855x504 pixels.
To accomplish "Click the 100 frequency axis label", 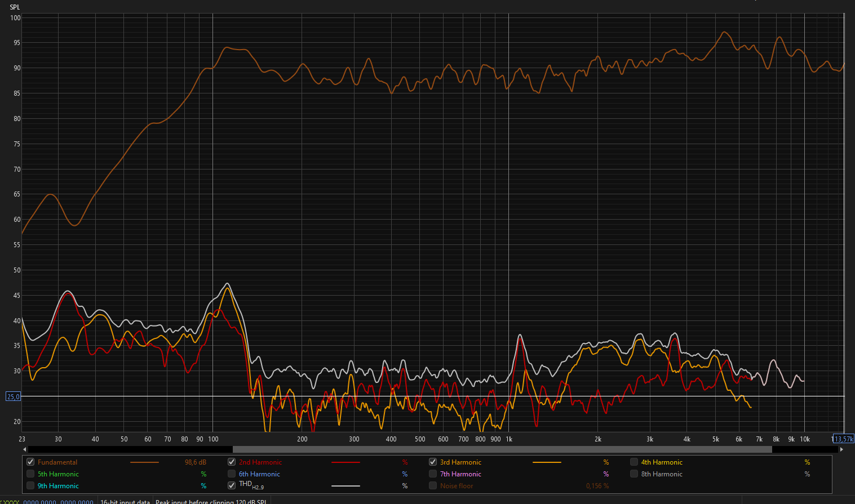I will pyautogui.click(x=213, y=439).
